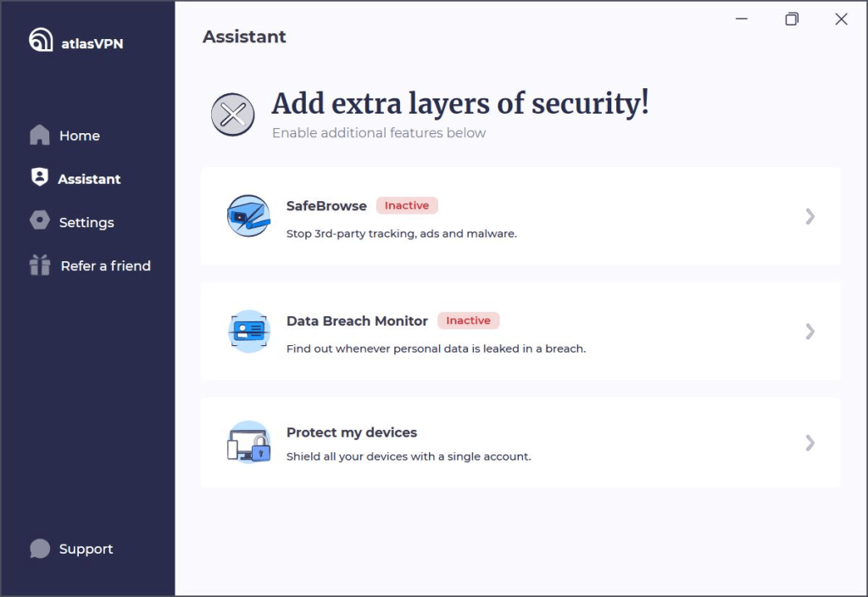Screen dimensions: 868x597
Task: Click the Assistant page title at top
Action: tap(244, 36)
